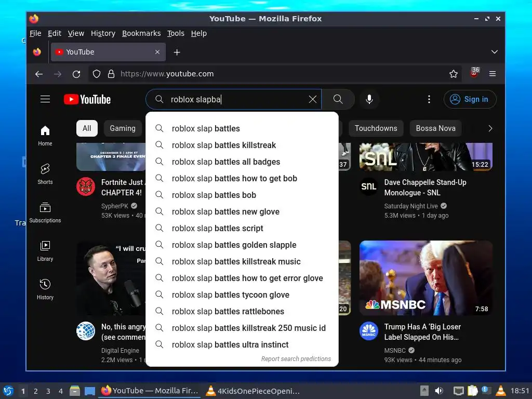Open volume control in system tray
532x399 pixels.
click(x=439, y=391)
